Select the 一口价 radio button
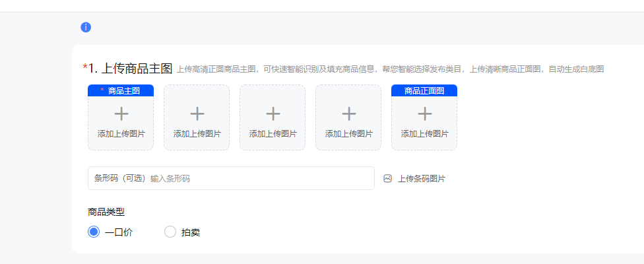The height and width of the screenshot is (264, 644). point(94,232)
